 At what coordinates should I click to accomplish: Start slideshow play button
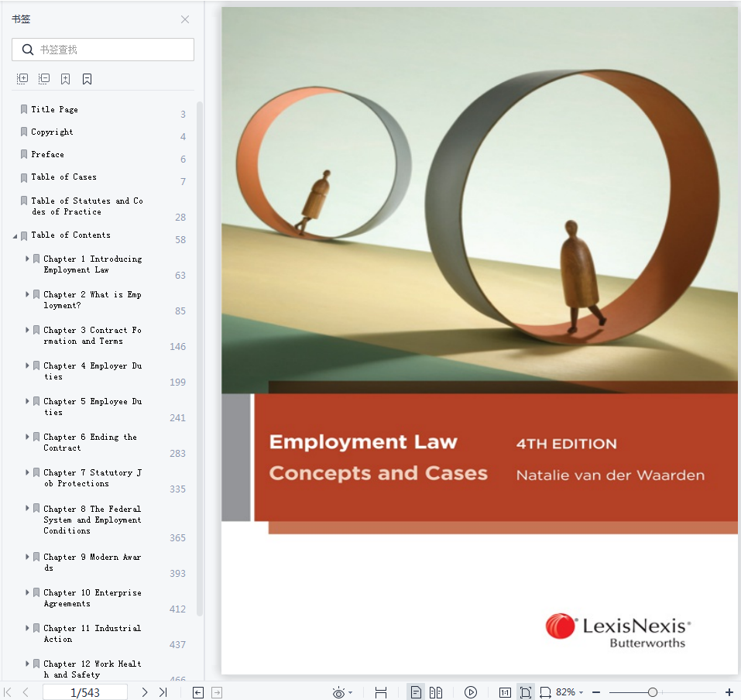[x=471, y=692]
